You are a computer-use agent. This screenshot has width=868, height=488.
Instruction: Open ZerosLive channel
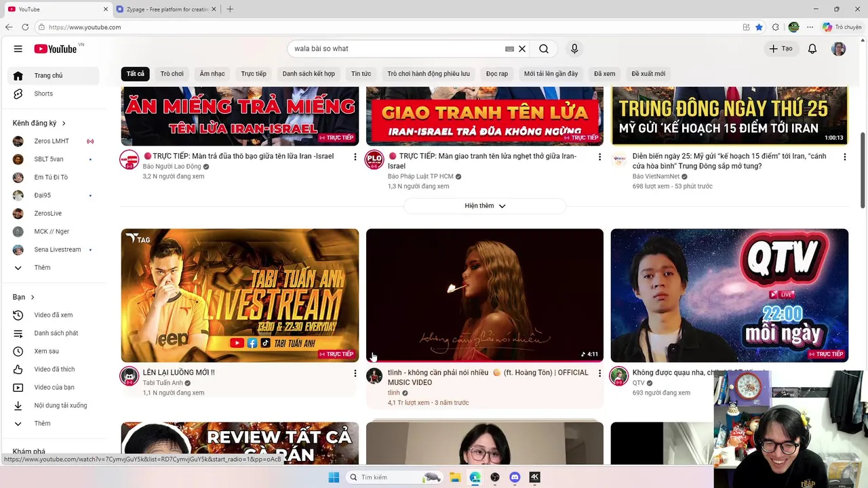pyautogui.click(x=53, y=213)
